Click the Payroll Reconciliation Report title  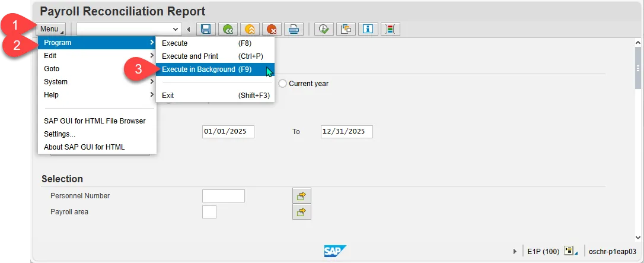pos(122,11)
